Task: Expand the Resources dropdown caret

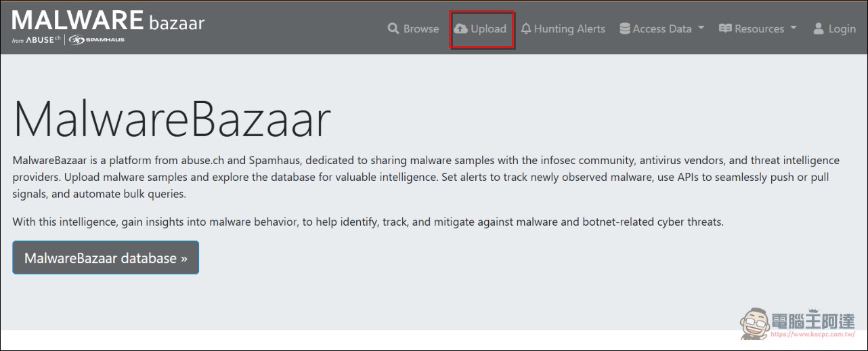Action: (794, 28)
